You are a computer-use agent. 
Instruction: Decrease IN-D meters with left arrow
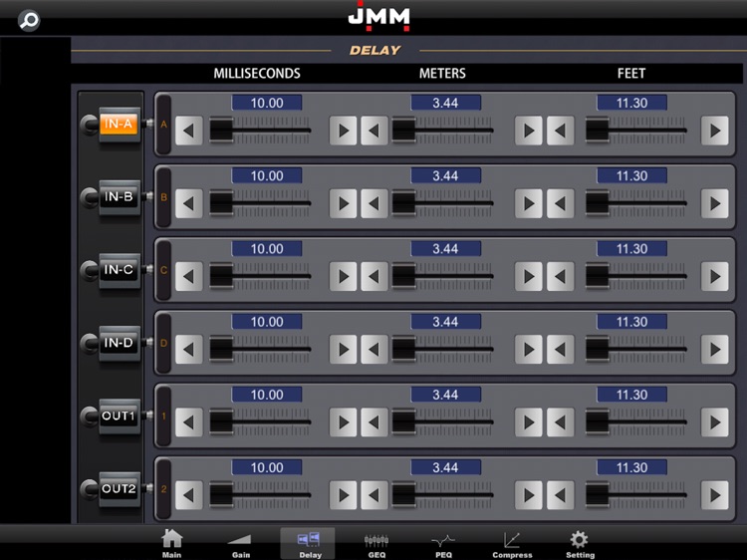374,350
